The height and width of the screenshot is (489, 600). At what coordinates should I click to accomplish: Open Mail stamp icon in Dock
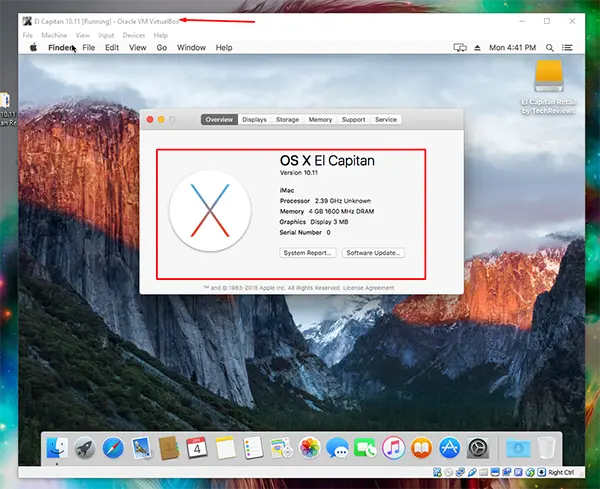coord(141,448)
